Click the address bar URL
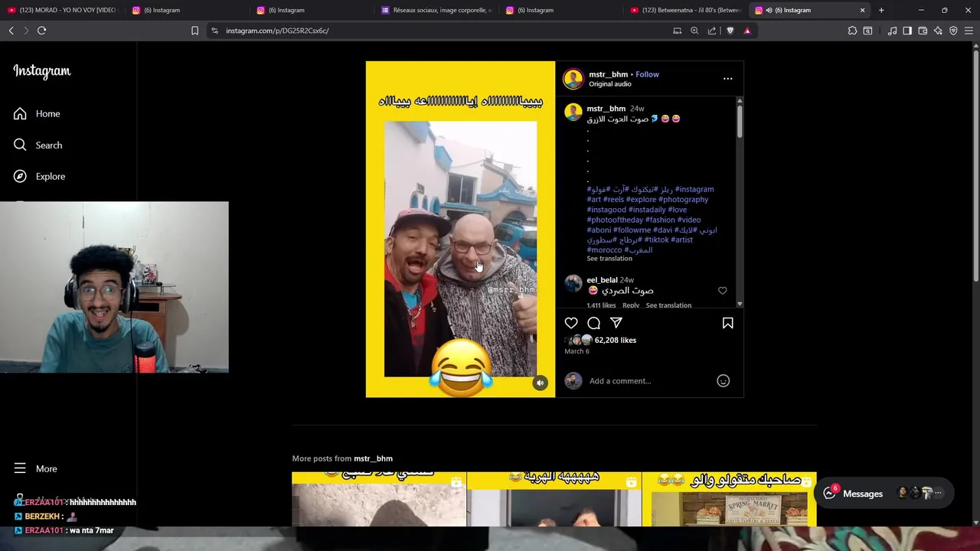Viewport: 980px width, 551px height. 277,31
